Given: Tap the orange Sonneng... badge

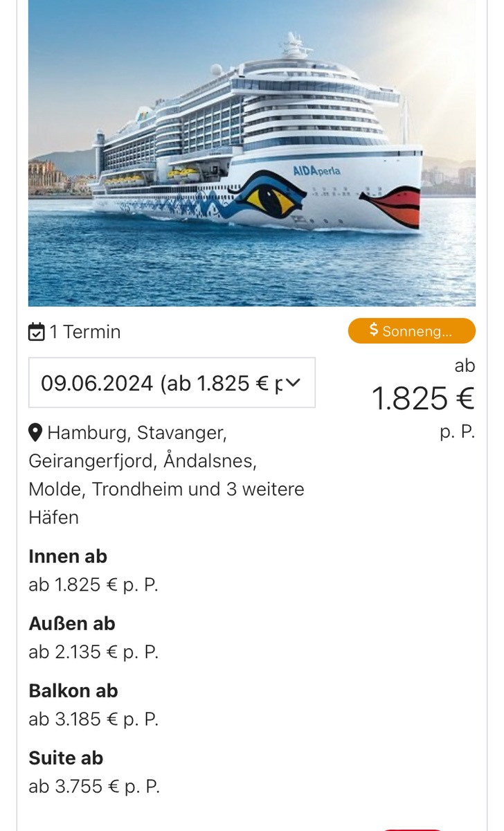Looking at the screenshot, I should [412, 331].
